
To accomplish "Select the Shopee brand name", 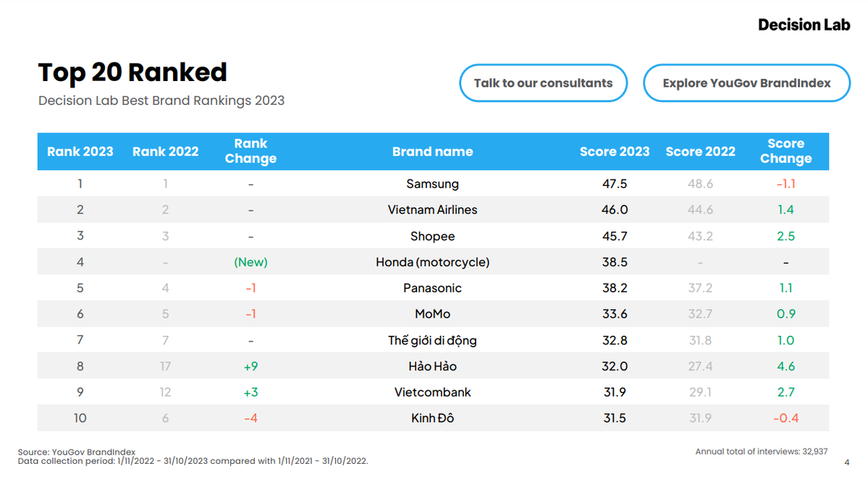I will click(432, 236).
